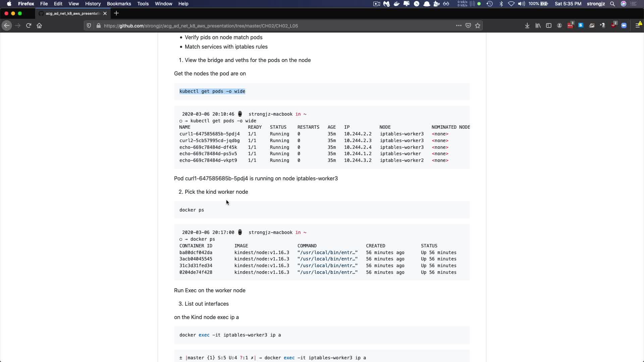Click the Firefox reload page button
Viewport: 644px width, 362px height.
click(29, 25)
